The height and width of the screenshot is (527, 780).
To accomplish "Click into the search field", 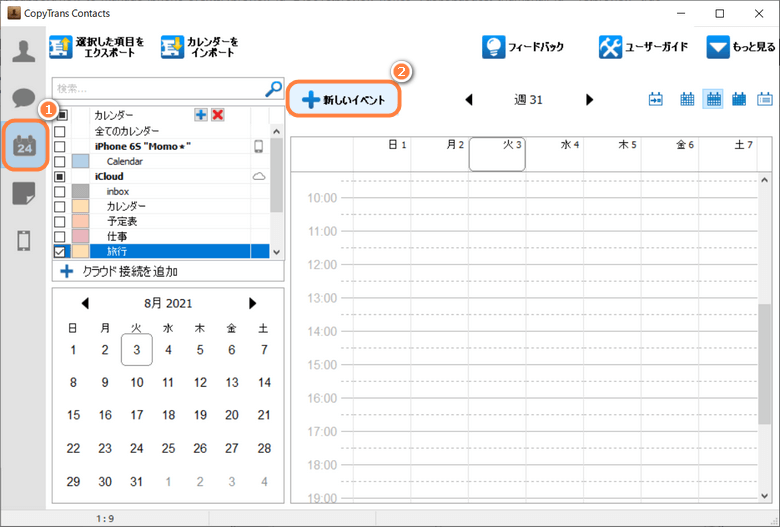I will (158, 89).
